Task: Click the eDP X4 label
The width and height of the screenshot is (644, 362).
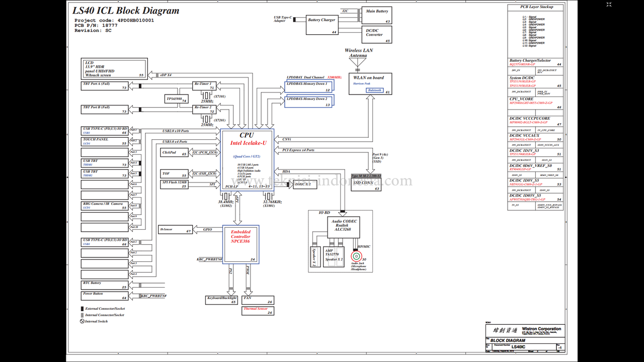Action: click(x=166, y=75)
